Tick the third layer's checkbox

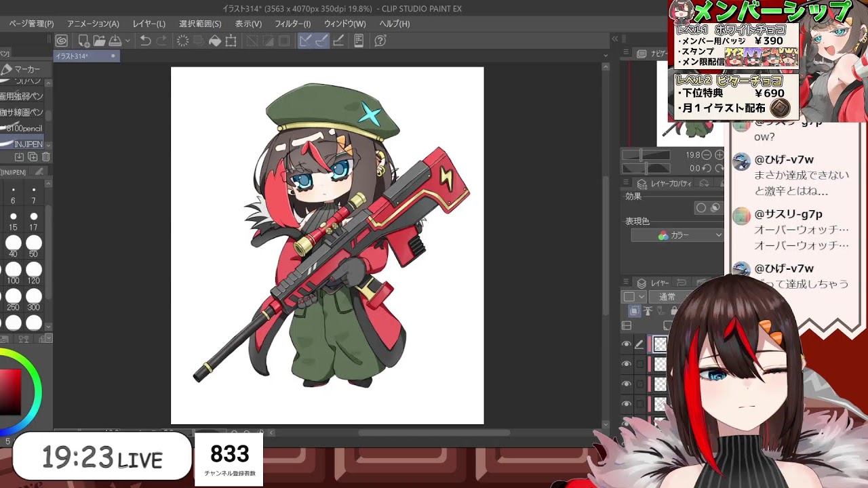pyautogui.click(x=639, y=384)
